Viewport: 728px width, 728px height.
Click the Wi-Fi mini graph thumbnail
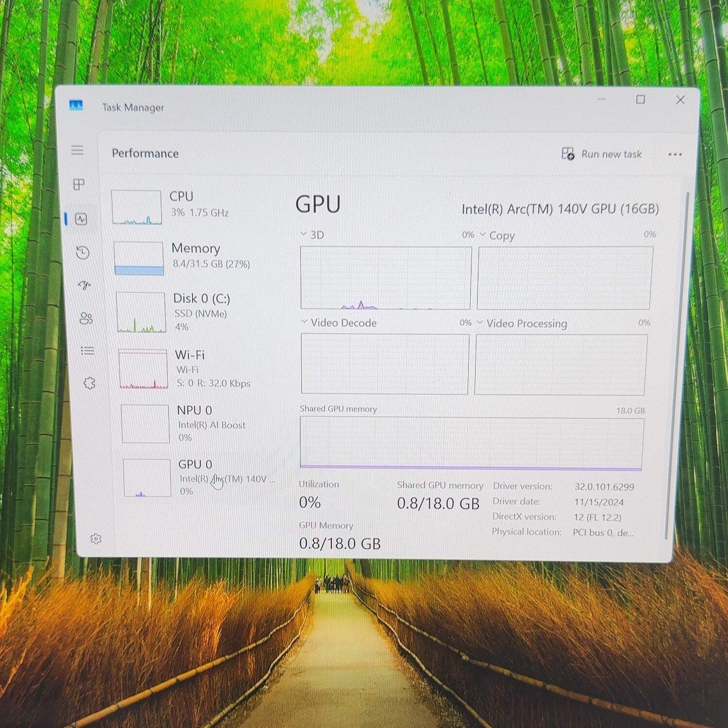[x=144, y=369]
